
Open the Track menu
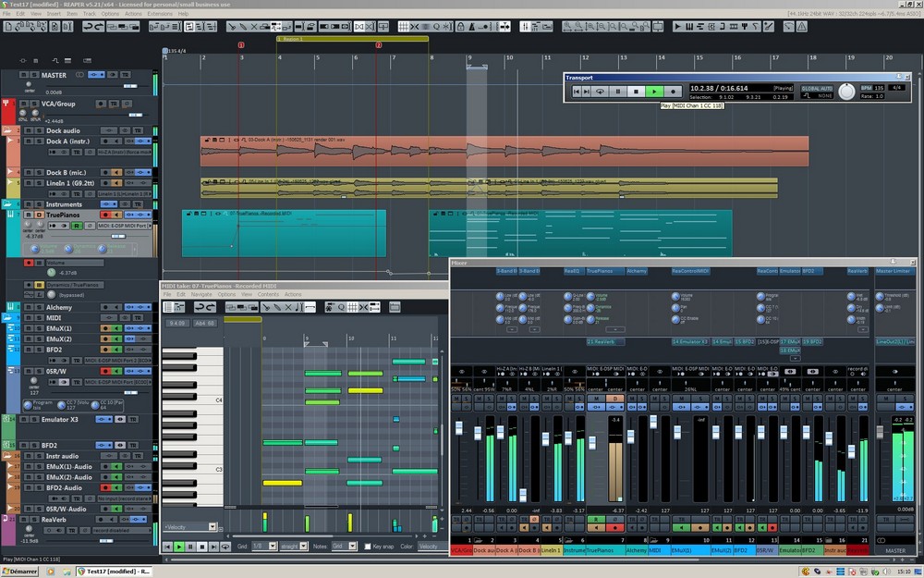[x=90, y=14]
